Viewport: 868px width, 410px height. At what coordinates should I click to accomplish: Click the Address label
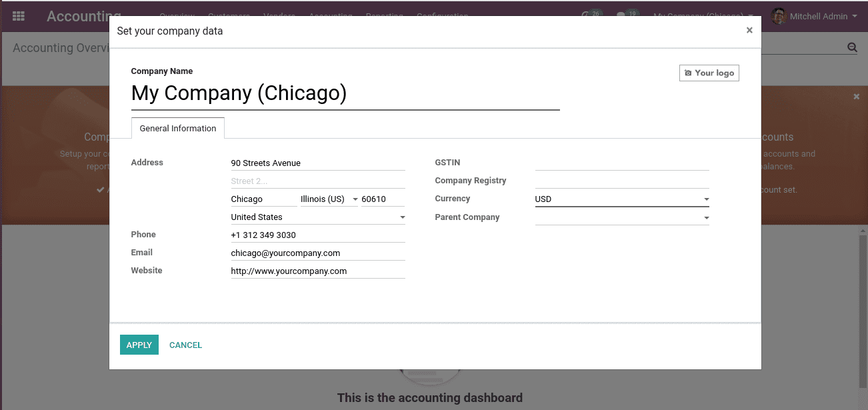coord(147,163)
